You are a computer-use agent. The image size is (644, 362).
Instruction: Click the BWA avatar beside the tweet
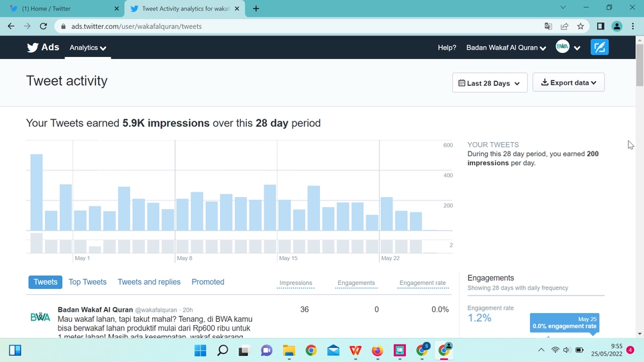[40, 317]
